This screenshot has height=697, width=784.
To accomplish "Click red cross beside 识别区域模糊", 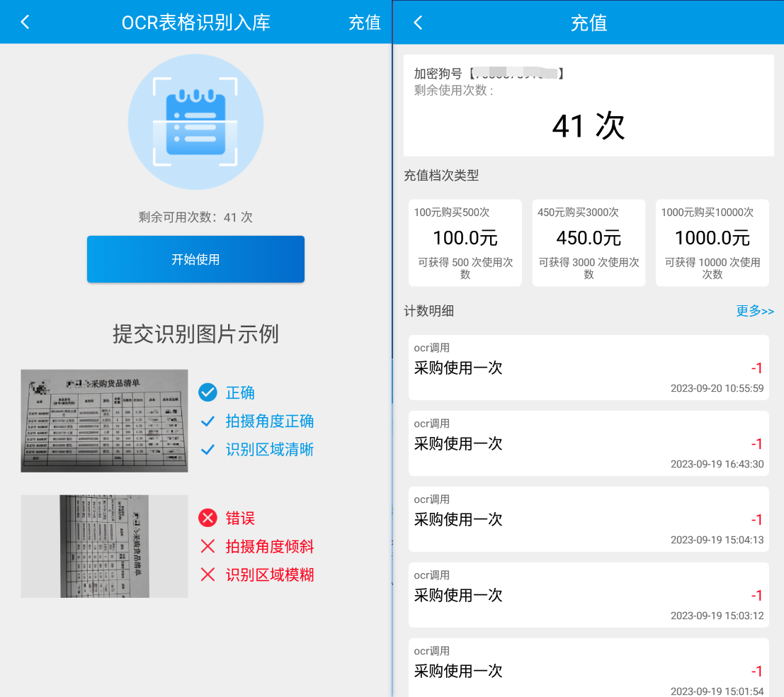I will coord(208,574).
